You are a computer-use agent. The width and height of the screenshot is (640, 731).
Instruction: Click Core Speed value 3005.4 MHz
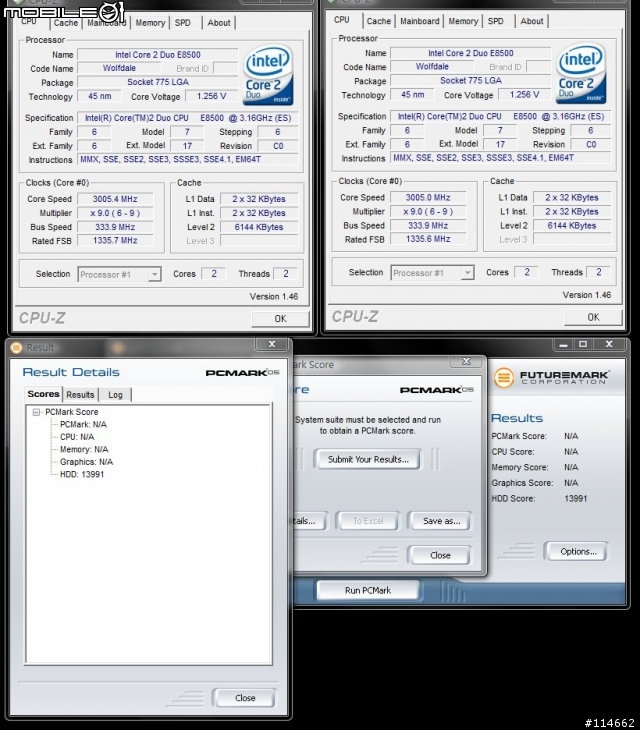[x=115, y=199]
